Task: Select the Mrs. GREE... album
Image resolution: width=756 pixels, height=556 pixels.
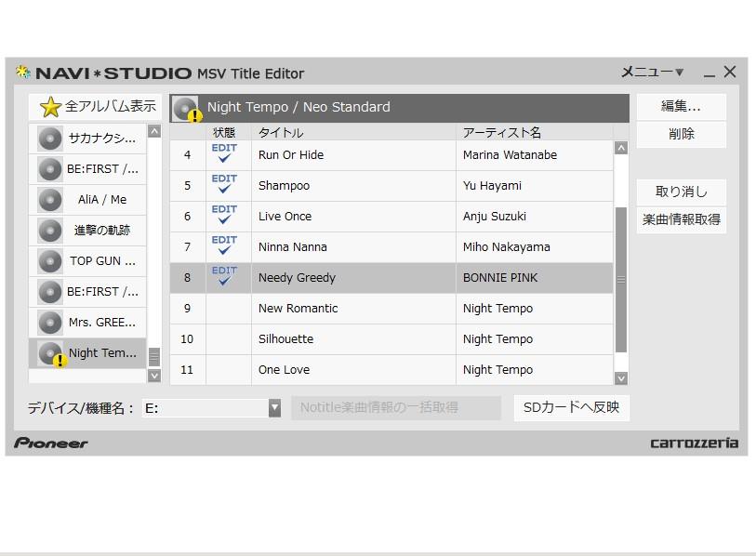Action: pyautogui.click(x=87, y=323)
